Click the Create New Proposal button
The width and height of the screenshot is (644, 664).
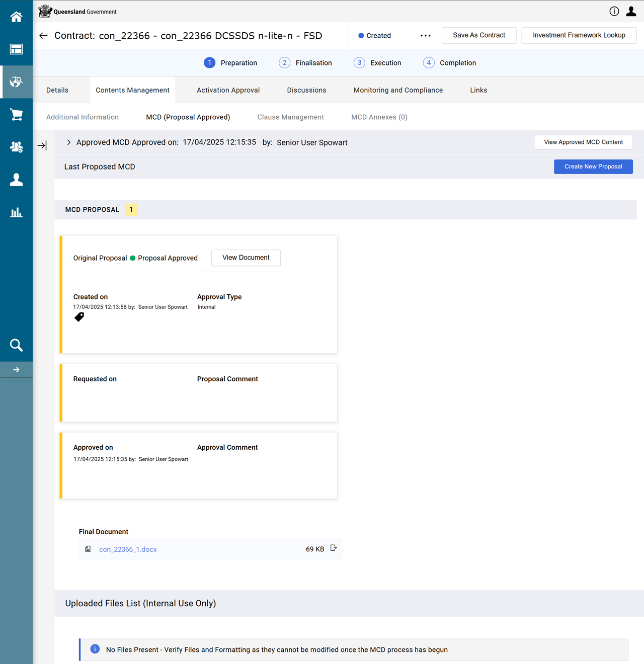593,167
